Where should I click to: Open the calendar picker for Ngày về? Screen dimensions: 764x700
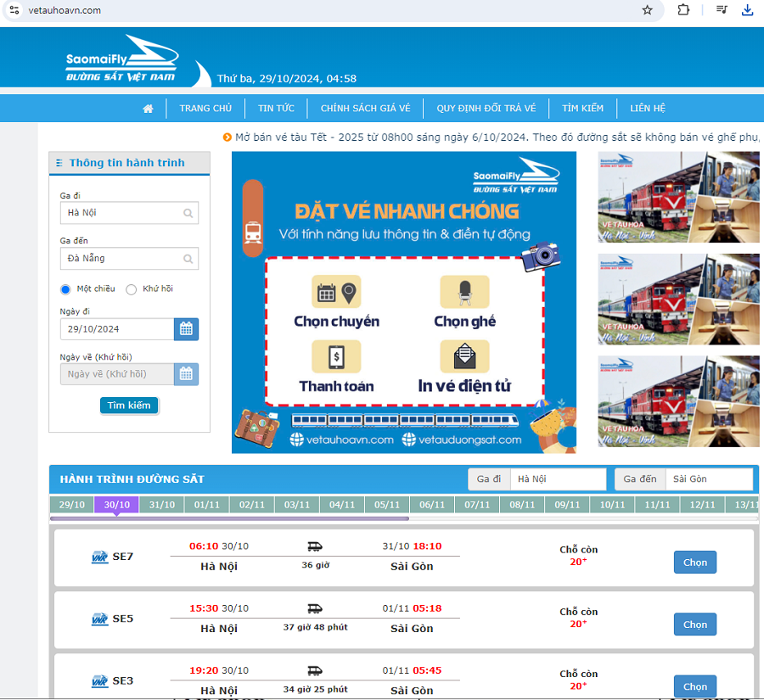[x=186, y=374]
